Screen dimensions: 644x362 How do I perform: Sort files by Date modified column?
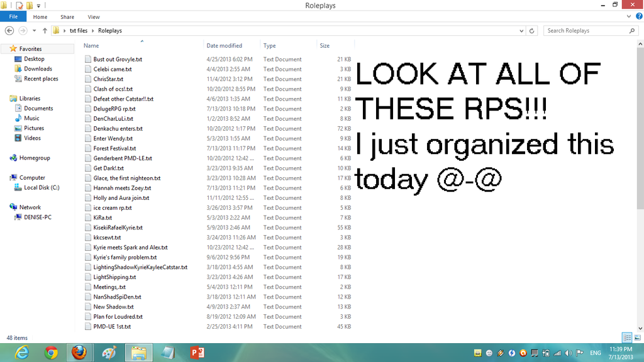225,45
